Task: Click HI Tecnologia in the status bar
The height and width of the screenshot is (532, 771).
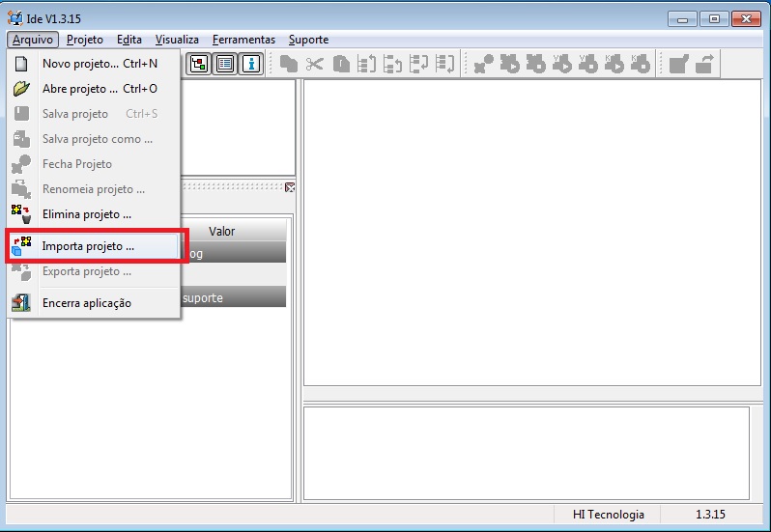Action: click(x=609, y=515)
